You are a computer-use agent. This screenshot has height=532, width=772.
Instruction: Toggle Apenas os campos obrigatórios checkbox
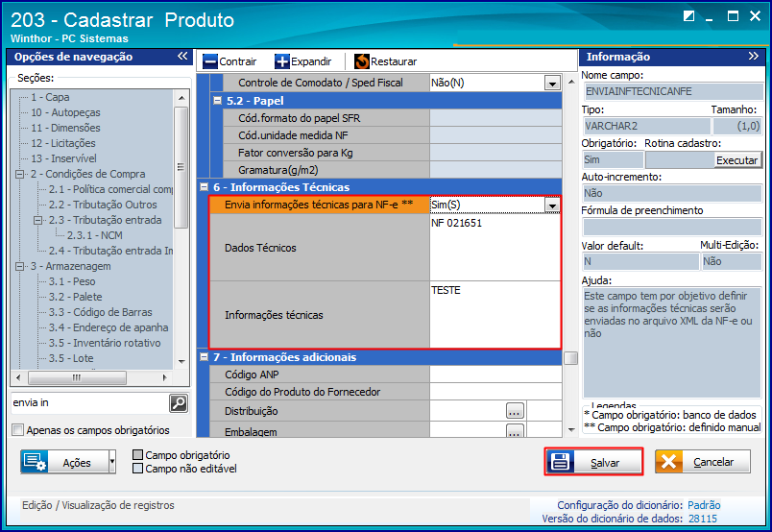[17, 430]
